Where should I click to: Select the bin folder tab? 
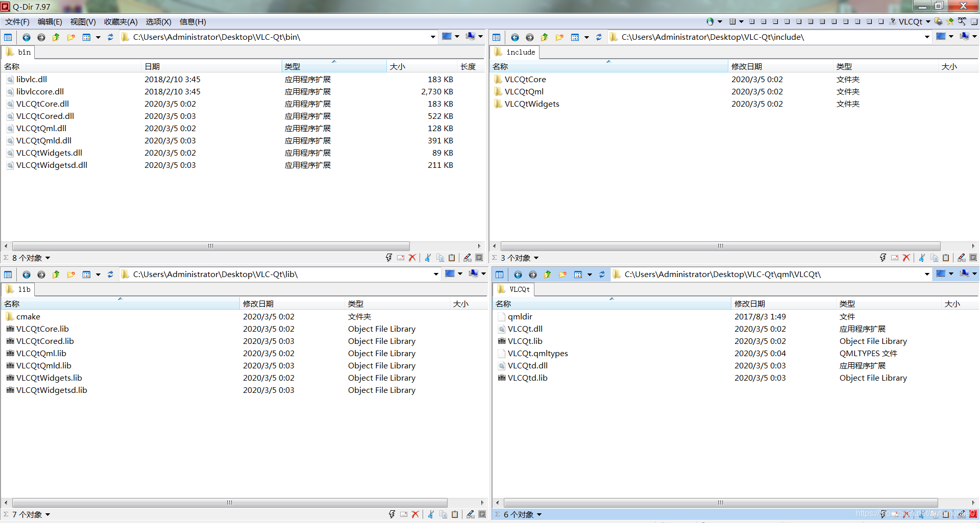tap(19, 52)
